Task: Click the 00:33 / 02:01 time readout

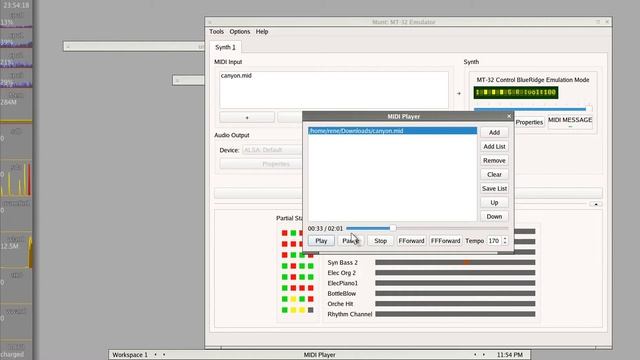Action: point(325,229)
